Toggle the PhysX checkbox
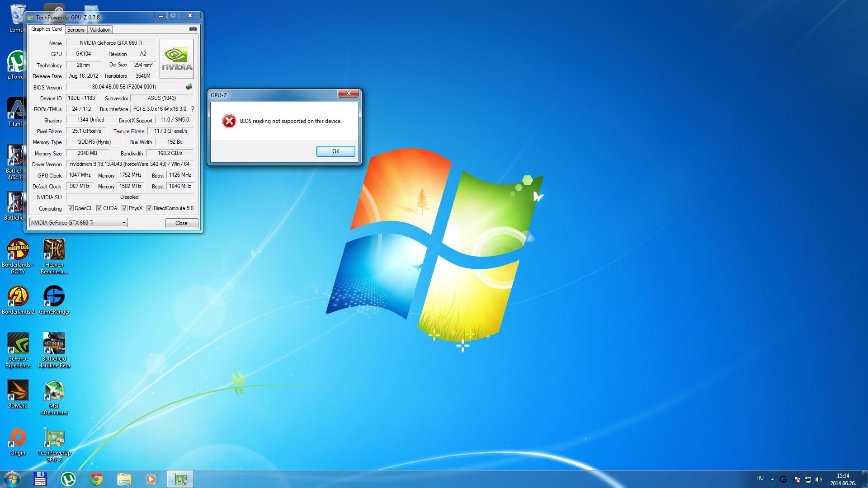Image resolution: width=868 pixels, height=488 pixels. coord(124,208)
